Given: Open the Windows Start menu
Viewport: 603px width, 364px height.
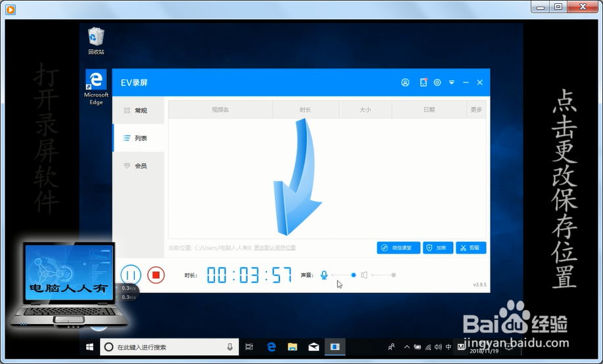Looking at the screenshot, I should (x=89, y=347).
